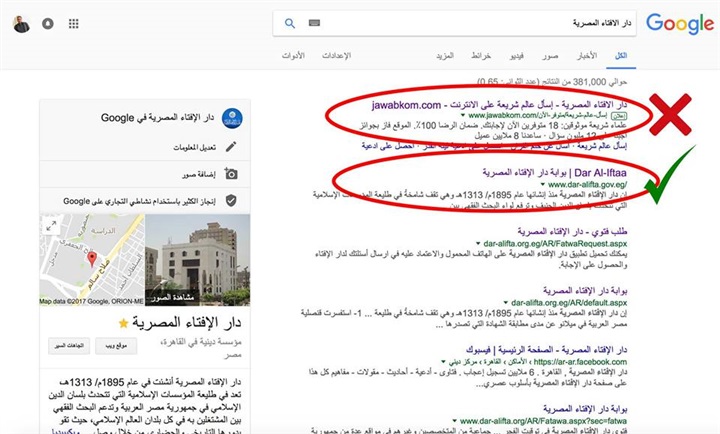
Task: Click the إسأل عالم شريعة ad sitelink
Action: click(602, 146)
